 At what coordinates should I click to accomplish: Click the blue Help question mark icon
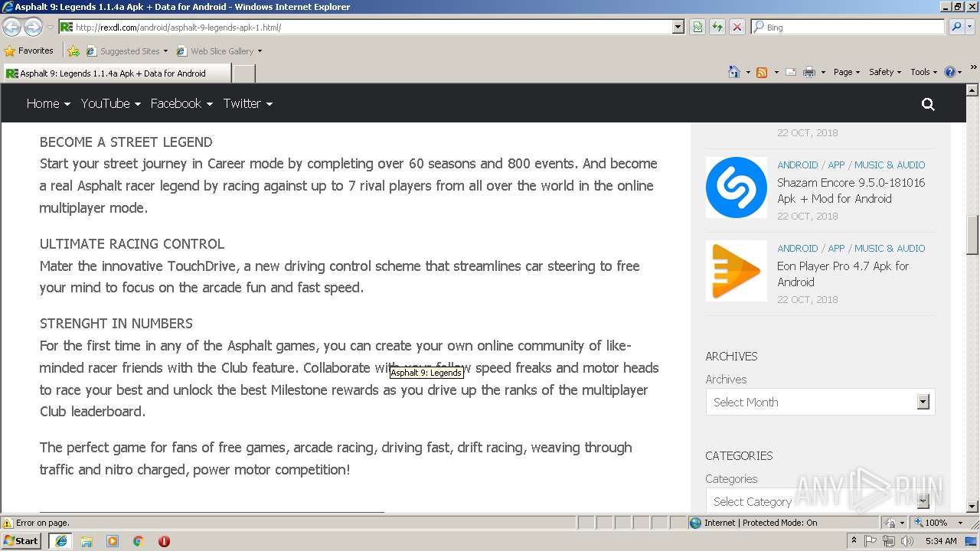pyautogui.click(x=950, y=72)
